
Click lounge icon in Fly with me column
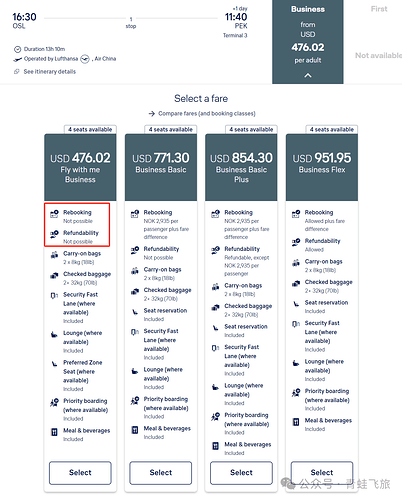pos(54,334)
